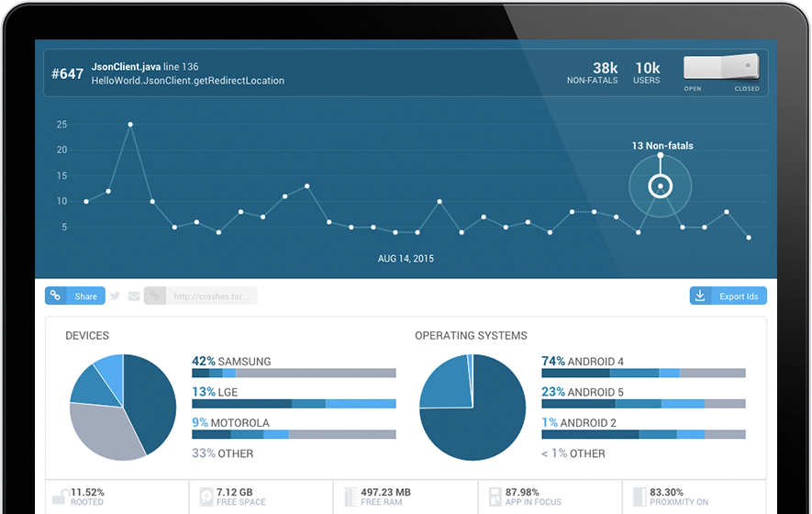Click the Share button
The image size is (812, 514).
[x=75, y=296]
